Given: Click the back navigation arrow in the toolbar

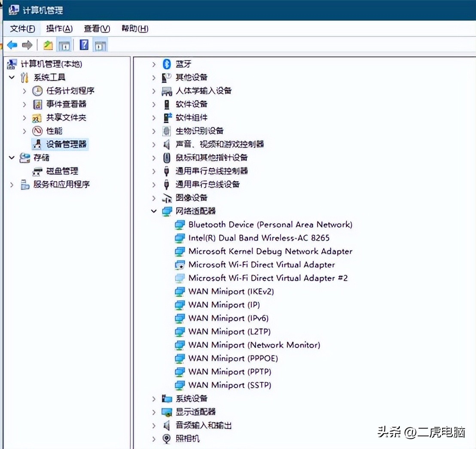Looking at the screenshot, I should pos(12,44).
